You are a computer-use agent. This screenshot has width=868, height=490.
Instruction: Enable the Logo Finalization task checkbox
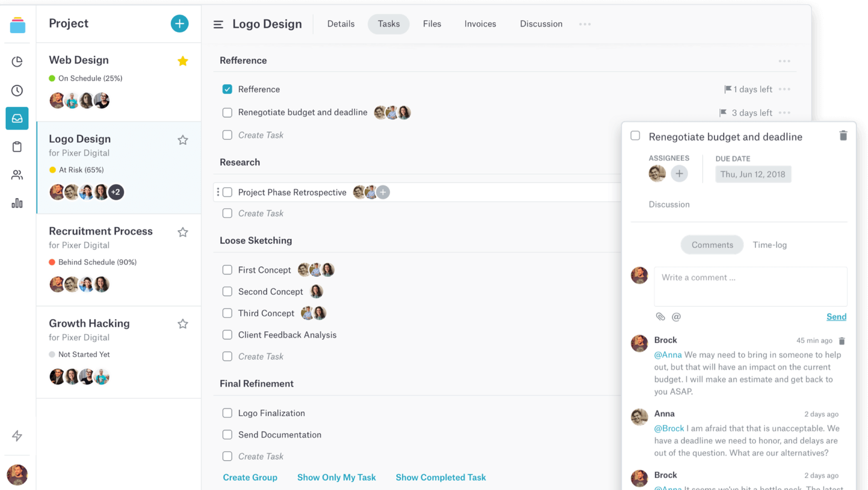click(x=227, y=413)
